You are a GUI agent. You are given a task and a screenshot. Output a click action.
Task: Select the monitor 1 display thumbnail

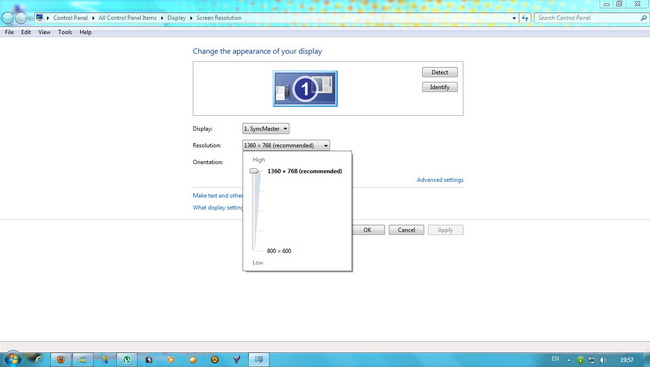click(x=305, y=88)
